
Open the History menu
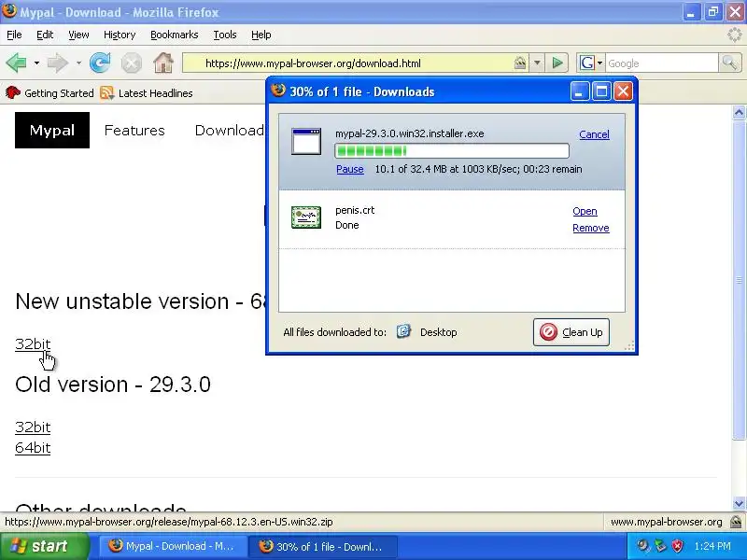(x=120, y=35)
